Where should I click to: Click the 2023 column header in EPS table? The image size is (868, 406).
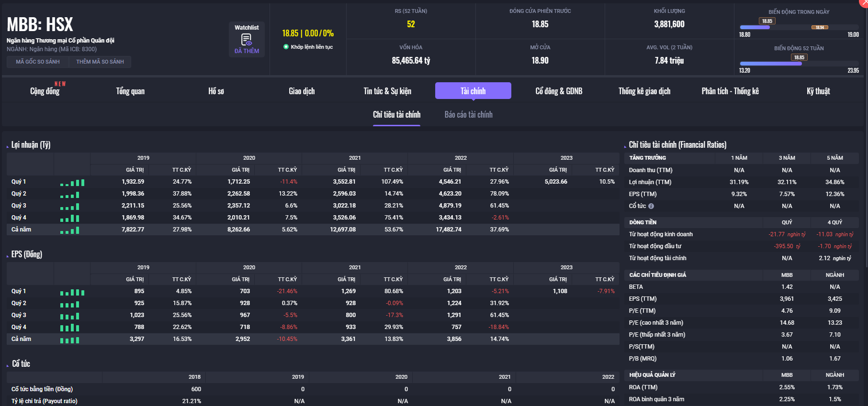566,267
